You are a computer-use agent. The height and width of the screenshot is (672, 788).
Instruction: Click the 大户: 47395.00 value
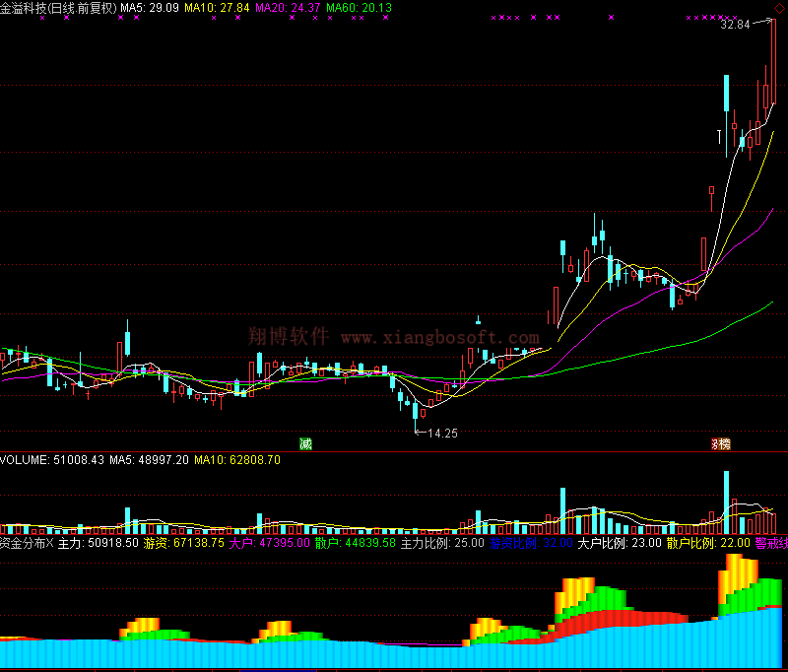pos(269,543)
